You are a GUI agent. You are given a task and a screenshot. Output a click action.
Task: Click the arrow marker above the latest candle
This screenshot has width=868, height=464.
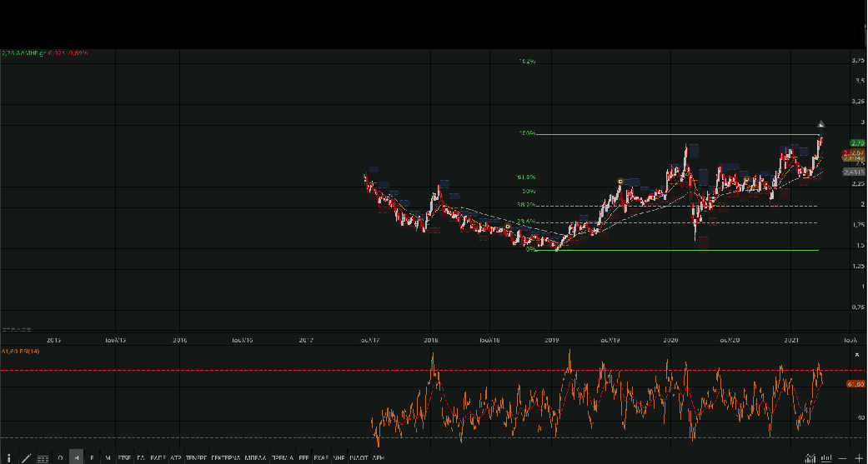tap(821, 124)
